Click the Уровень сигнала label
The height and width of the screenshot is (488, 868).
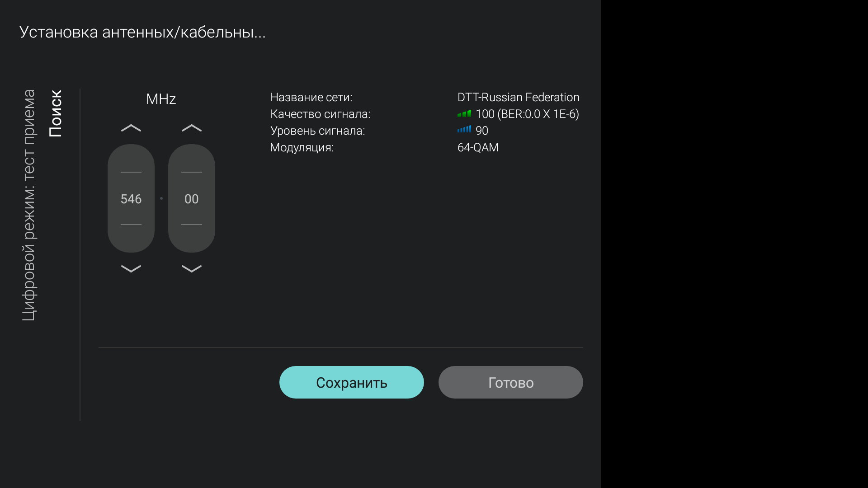pyautogui.click(x=317, y=131)
